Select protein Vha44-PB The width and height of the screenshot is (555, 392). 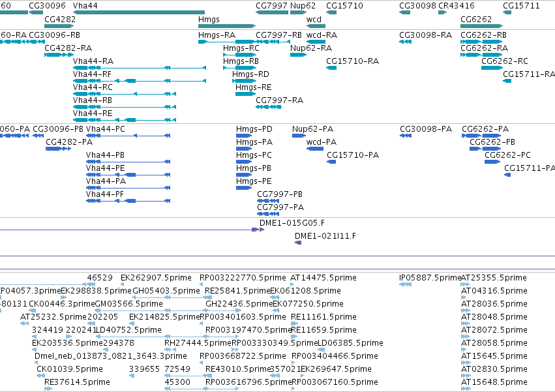128,162
